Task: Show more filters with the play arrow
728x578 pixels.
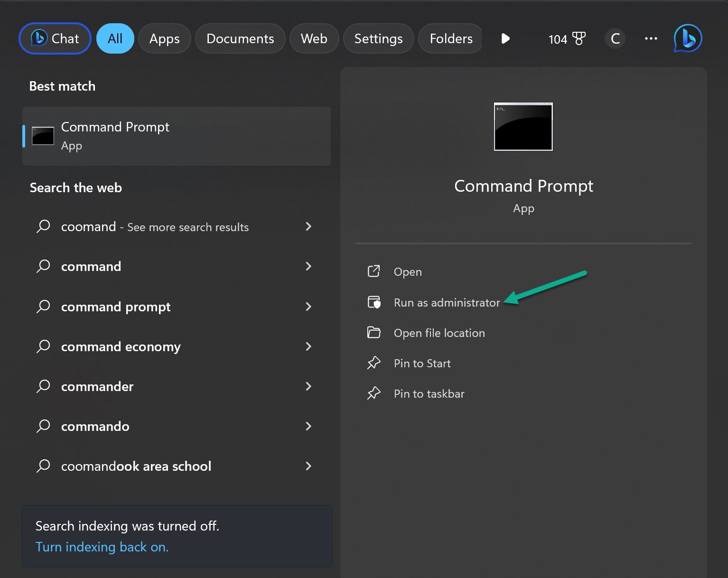Action: click(x=505, y=38)
